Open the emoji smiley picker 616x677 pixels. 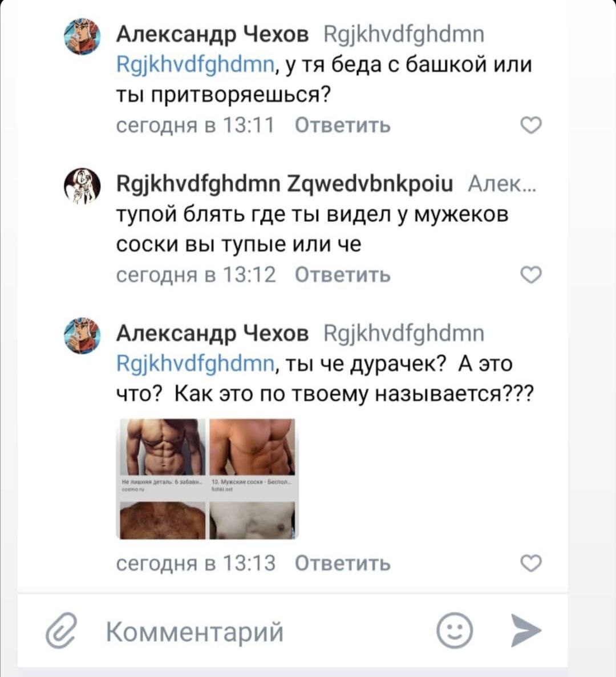pos(455,630)
